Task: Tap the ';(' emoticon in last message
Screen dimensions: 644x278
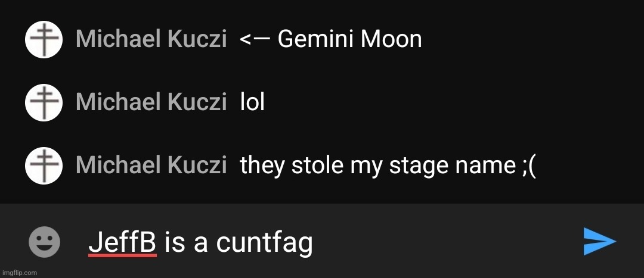Action: coord(527,167)
